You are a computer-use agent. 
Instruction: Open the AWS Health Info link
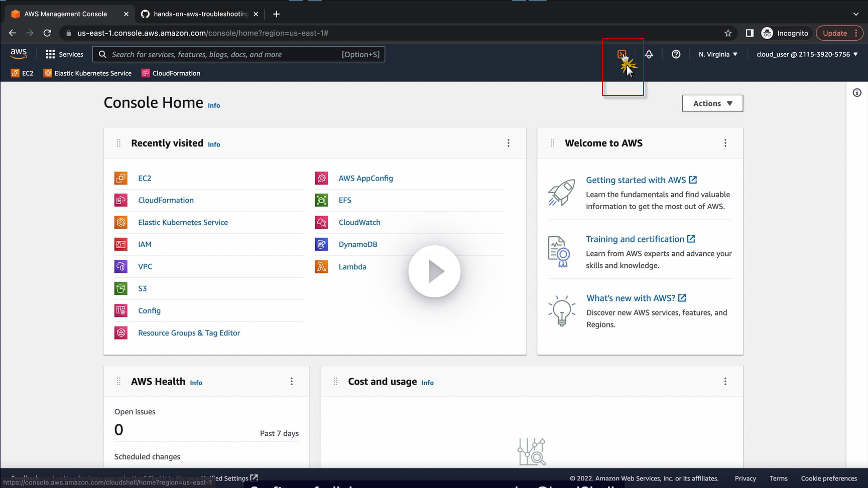pos(196,383)
